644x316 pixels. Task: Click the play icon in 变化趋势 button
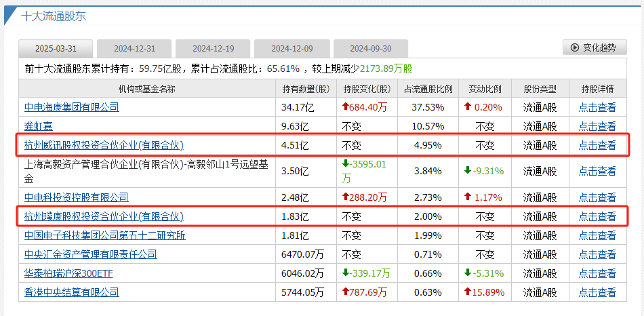tap(575, 47)
